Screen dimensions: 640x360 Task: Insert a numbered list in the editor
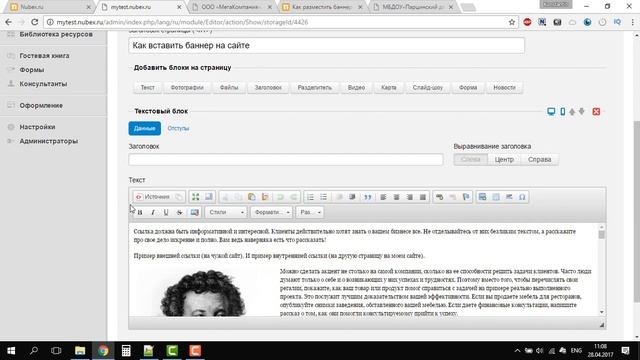coord(310,197)
